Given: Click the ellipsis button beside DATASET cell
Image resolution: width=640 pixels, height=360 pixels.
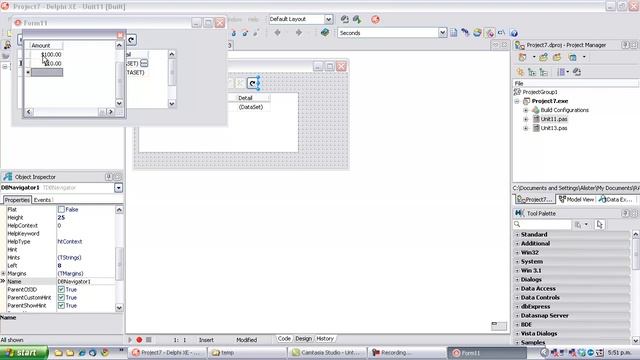Looking at the screenshot, I should coord(144,63).
